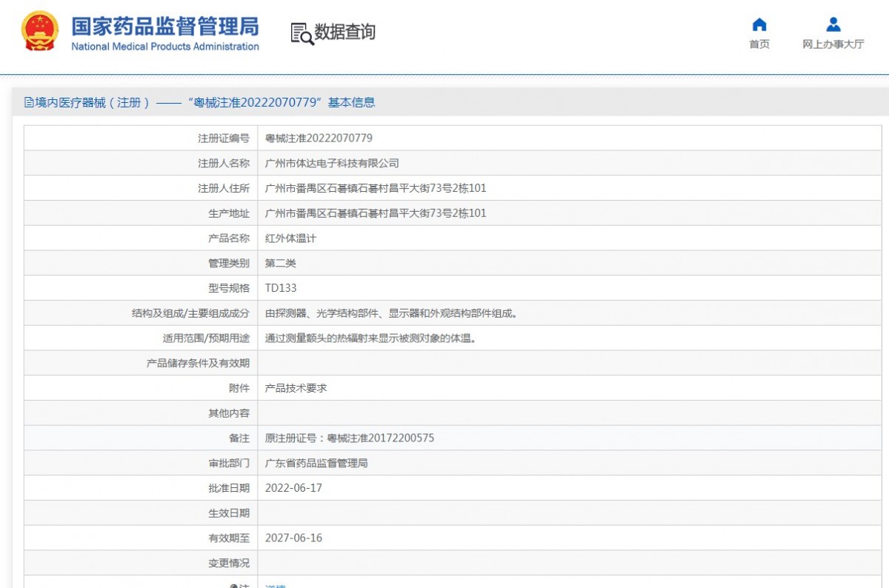Click the 原注册证号：粤械注准20172200575 remark
This screenshot has width=889, height=588.
pyautogui.click(x=350, y=438)
